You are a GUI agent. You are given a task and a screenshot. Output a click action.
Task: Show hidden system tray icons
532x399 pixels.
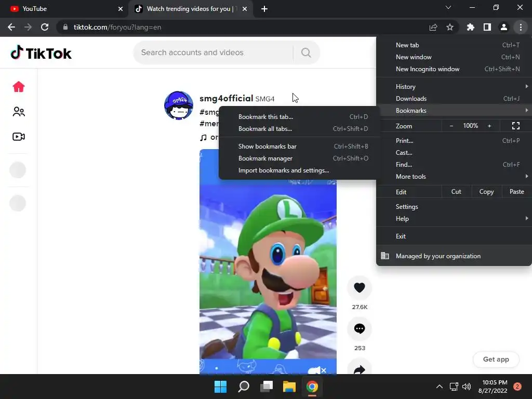(x=440, y=387)
